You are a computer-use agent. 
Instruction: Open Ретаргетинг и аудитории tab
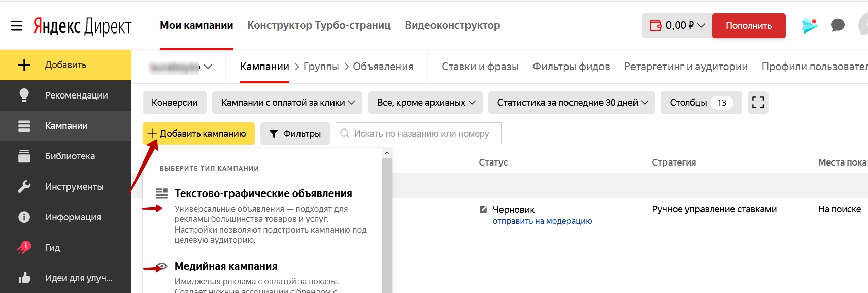[x=686, y=67]
